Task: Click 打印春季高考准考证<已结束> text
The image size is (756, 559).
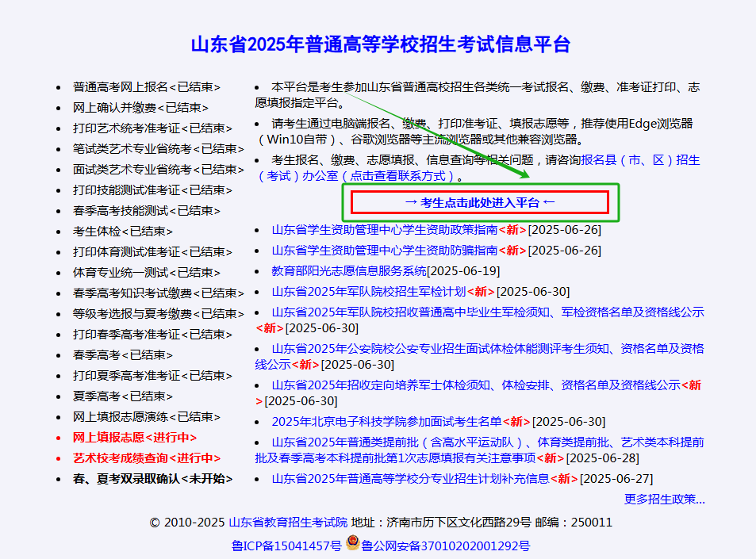Action: pyautogui.click(x=153, y=335)
